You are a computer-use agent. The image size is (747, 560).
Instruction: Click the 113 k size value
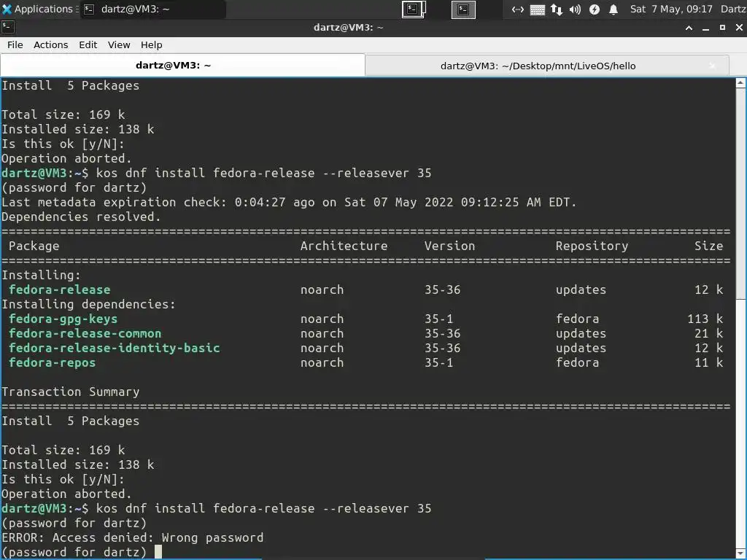[705, 319]
